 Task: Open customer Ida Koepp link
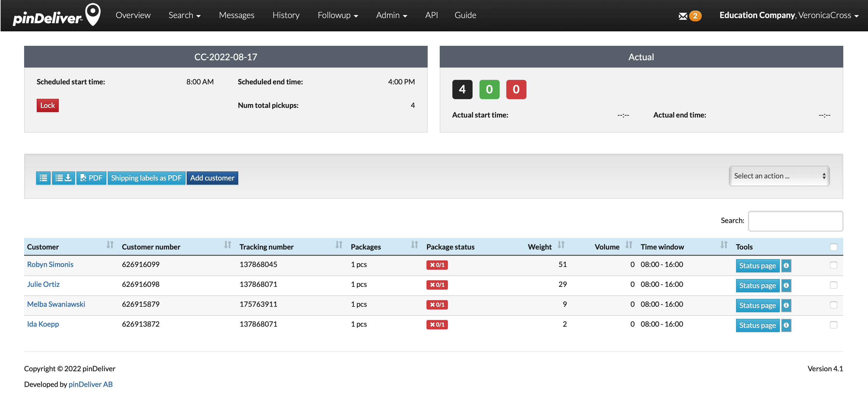pos(43,324)
